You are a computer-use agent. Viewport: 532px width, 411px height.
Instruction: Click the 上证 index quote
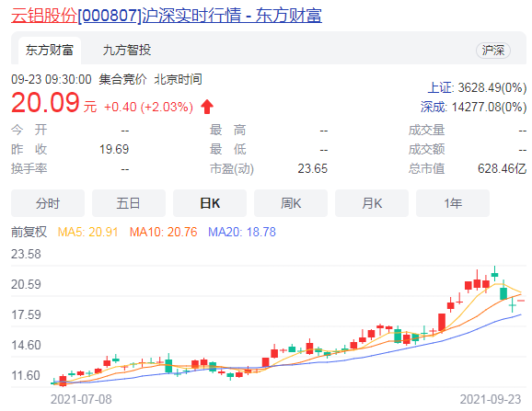pos(477,87)
